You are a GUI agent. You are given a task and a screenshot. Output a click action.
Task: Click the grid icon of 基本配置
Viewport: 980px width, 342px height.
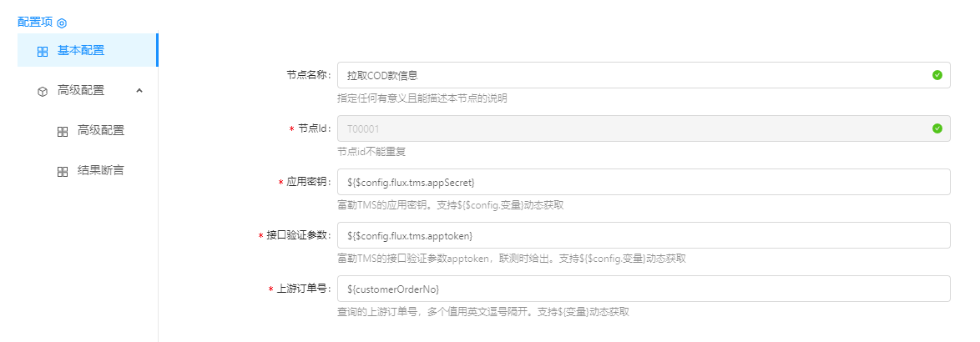coord(43,51)
